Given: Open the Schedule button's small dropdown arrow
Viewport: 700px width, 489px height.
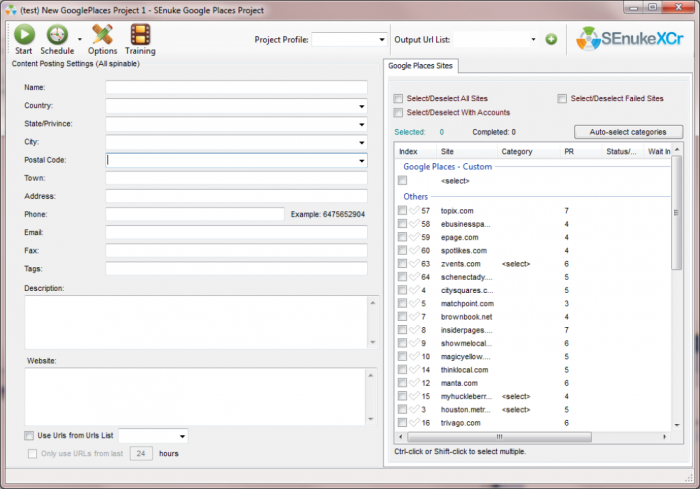Looking at the screenshot, I should pyautogui.click(x=80, y=39).
